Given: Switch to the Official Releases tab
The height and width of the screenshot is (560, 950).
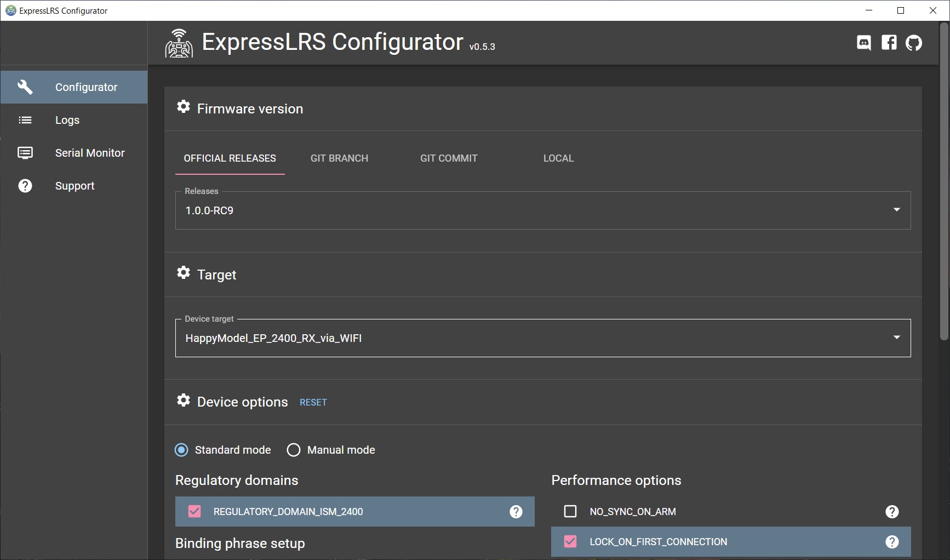Looking at the screenshot, I should click(230, 158).
